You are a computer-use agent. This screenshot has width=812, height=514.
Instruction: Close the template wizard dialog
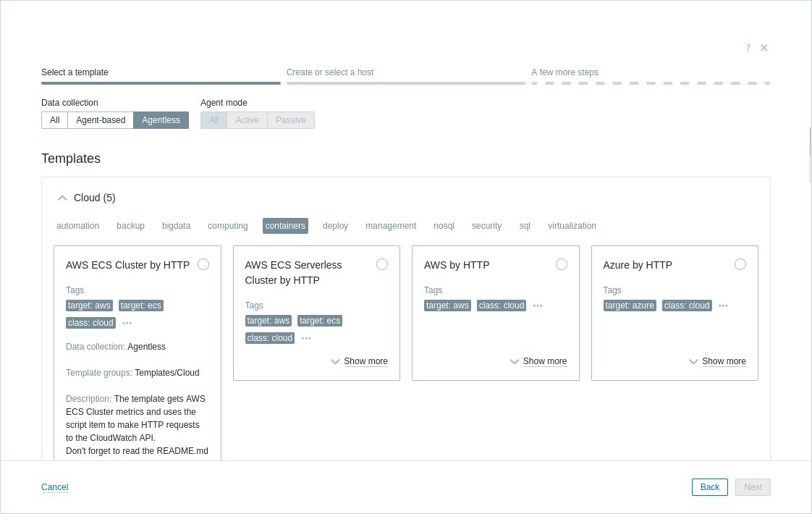pos(764,48)
